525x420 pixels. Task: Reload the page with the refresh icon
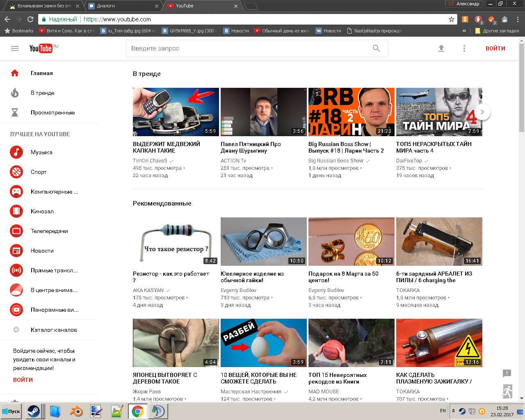(x=30, y=19)
